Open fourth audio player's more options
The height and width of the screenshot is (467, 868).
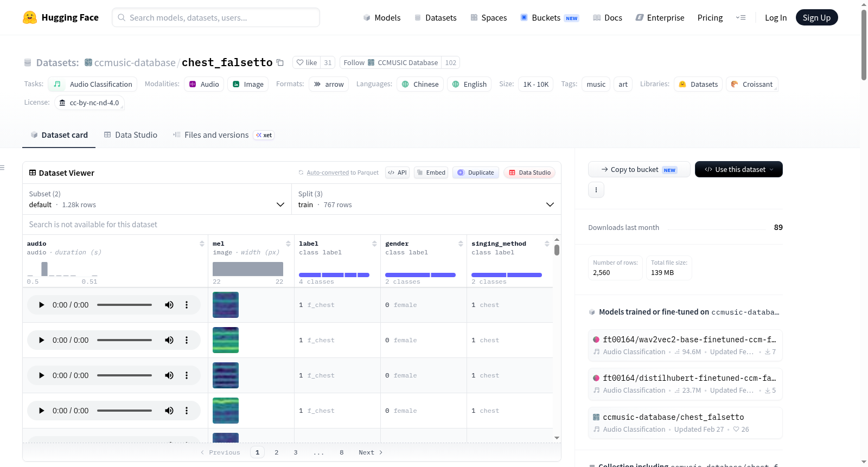pos(187,411)
